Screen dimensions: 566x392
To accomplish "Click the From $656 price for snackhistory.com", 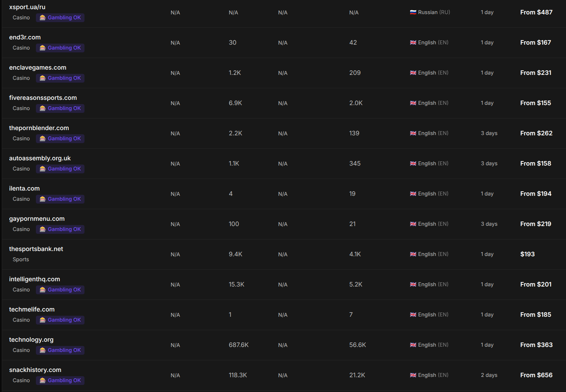I will pyautogui.click(x=536, y=375).
